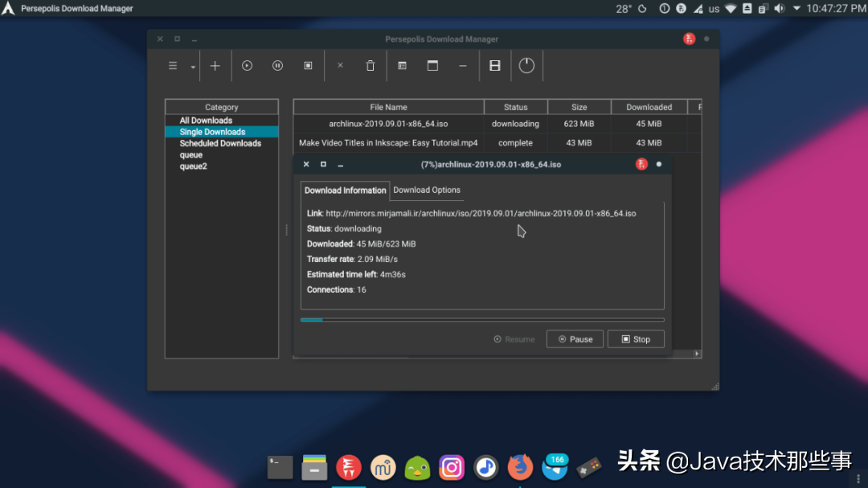The width and height of the screenshot is (868, 488).
Task: Click the us keyboard layout indicator
Action: 714,9
